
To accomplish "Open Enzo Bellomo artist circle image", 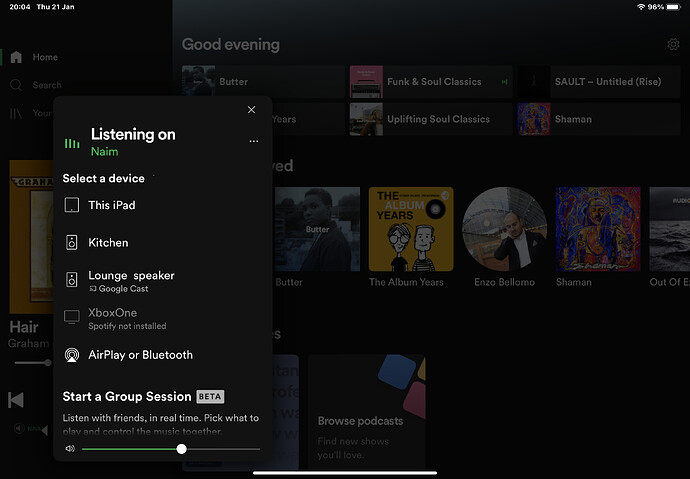I will tap(505, 229).
